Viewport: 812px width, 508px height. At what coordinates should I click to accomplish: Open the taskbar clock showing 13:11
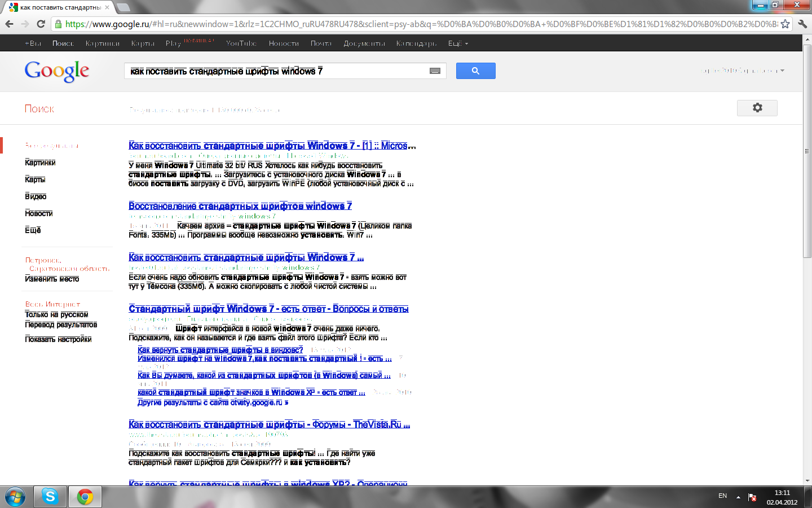point(782,497)
